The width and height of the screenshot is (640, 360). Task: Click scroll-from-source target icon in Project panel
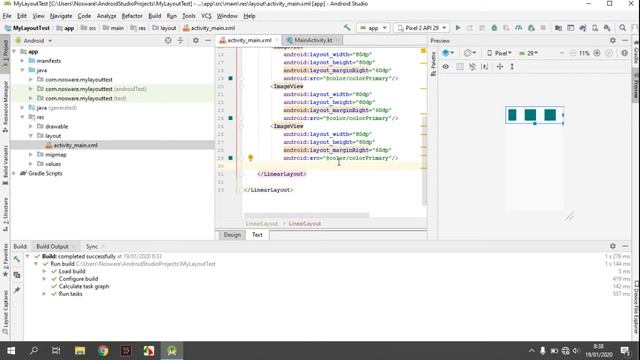(x=168, y=40)
